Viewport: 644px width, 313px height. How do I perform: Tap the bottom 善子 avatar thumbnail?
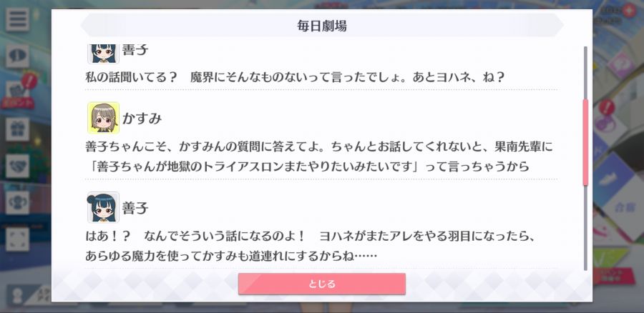click(103, 207)
